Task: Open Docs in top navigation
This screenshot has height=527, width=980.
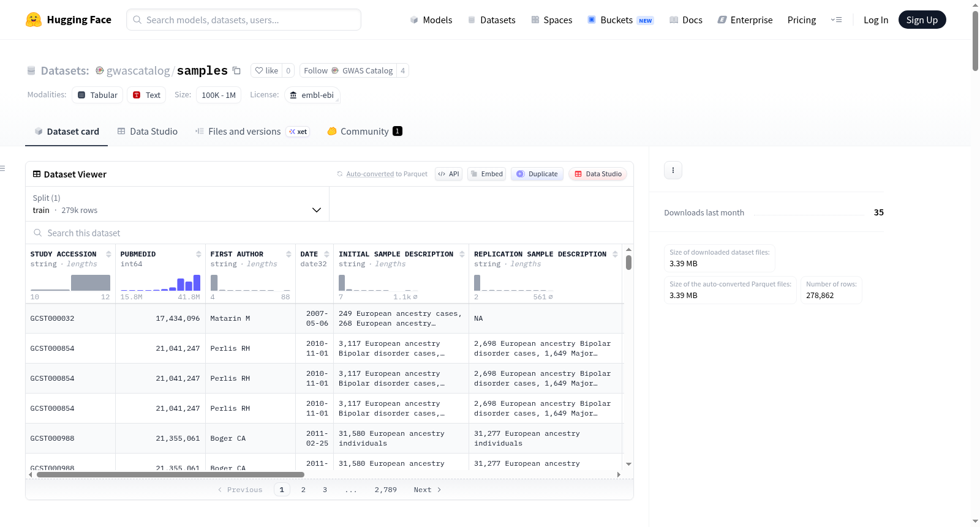Action: (686, 20)
